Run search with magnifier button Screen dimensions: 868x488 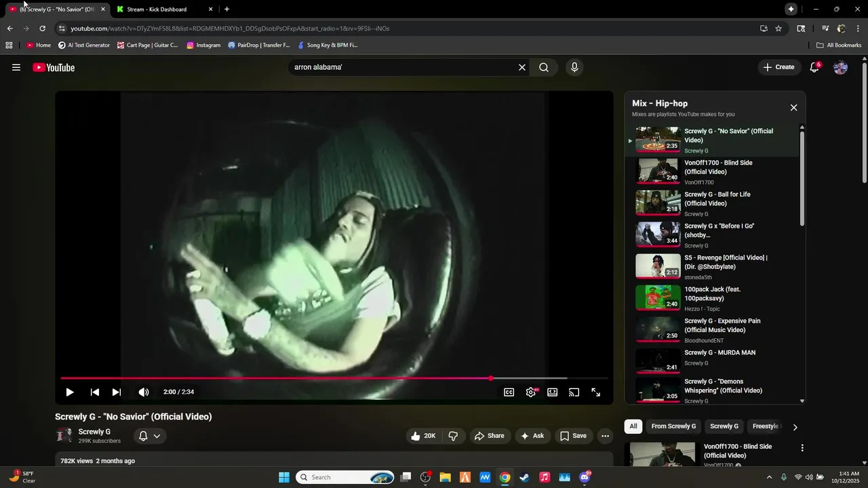[x=544, y=67]
